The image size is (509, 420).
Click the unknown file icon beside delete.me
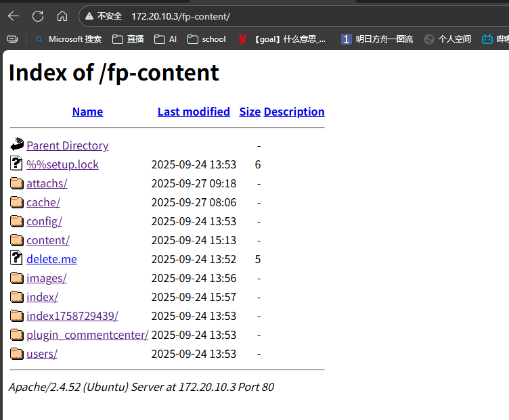point(17,258)
